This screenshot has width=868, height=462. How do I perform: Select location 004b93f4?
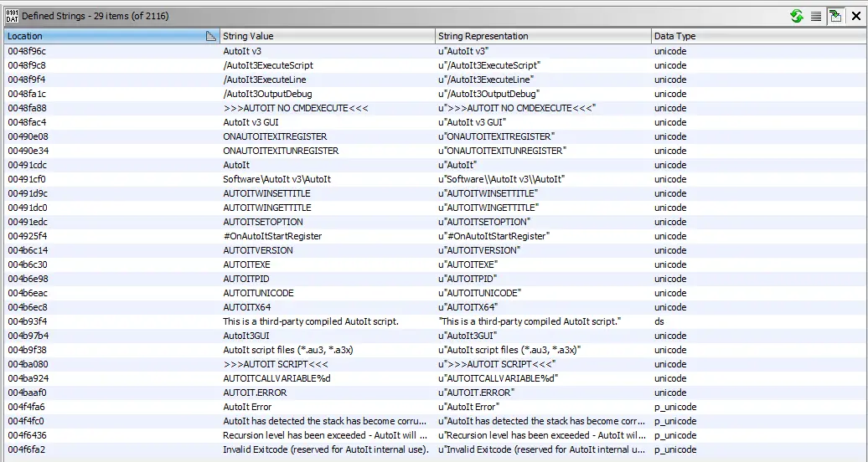27,321
